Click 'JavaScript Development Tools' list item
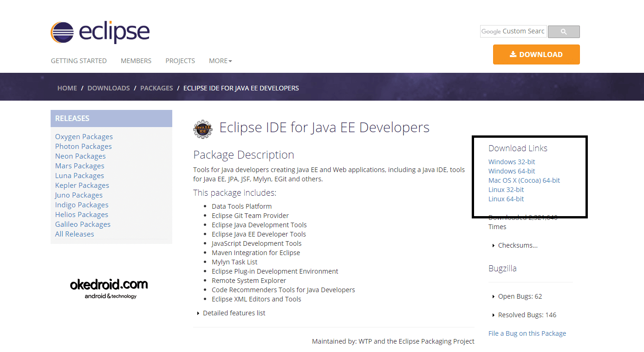644x352 pixels. tap(257, 243)
